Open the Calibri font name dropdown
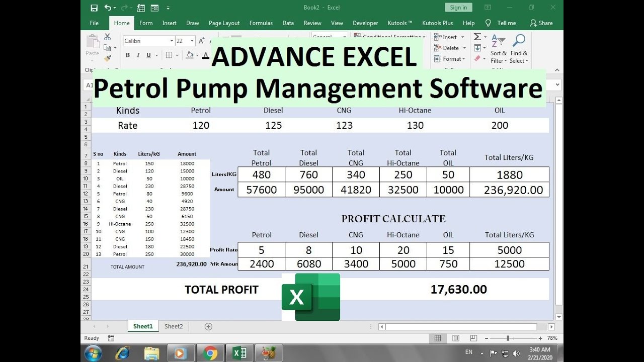The height and width of the screenshot is (362, 644). click(171, 41)
